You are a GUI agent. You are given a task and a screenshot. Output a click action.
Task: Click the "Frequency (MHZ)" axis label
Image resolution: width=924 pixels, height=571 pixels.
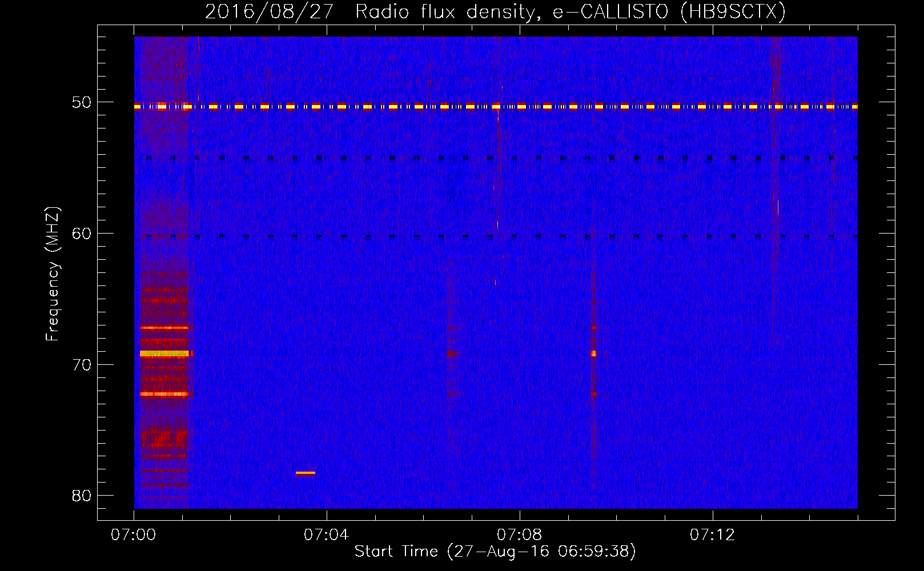(53, 274)
